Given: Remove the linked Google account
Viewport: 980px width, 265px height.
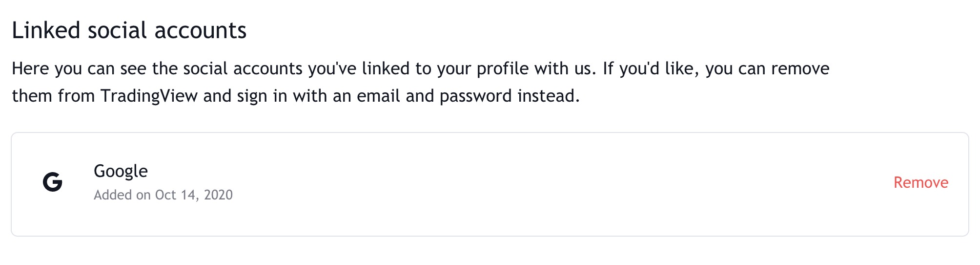Looking at the screenshot, I should click(x=920, y=182).
